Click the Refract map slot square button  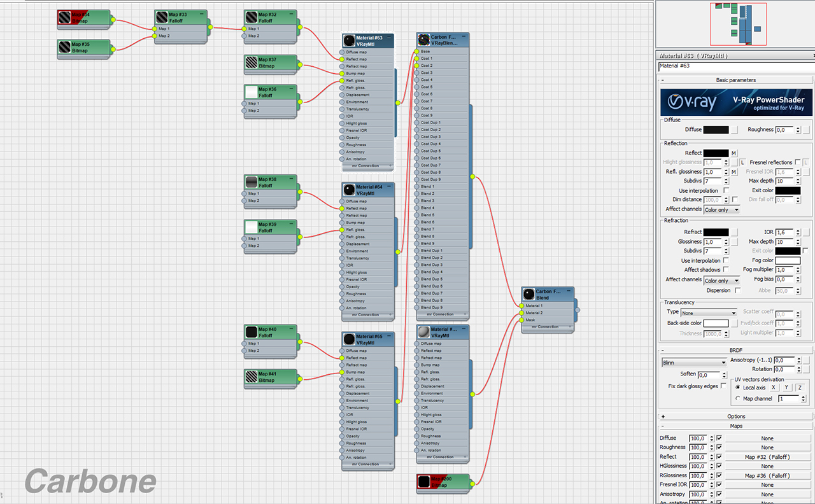pyautogui.click(x=734, y=232)
